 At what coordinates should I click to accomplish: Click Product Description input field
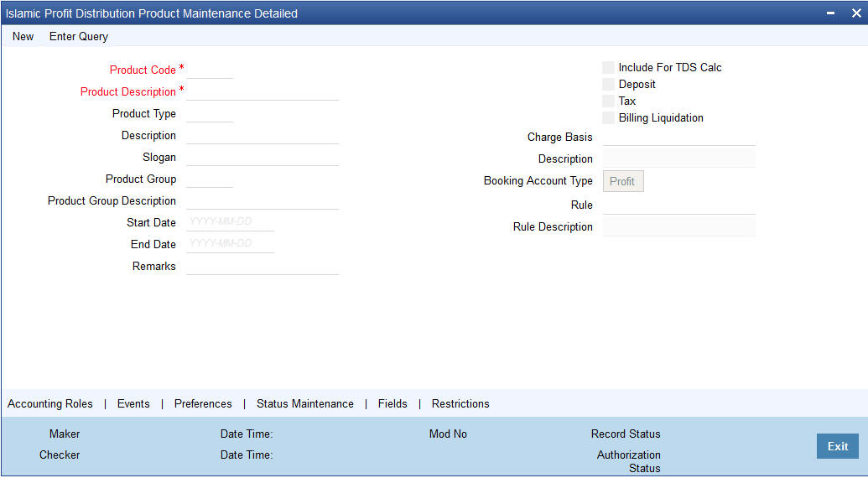click(x=262, y=91)
